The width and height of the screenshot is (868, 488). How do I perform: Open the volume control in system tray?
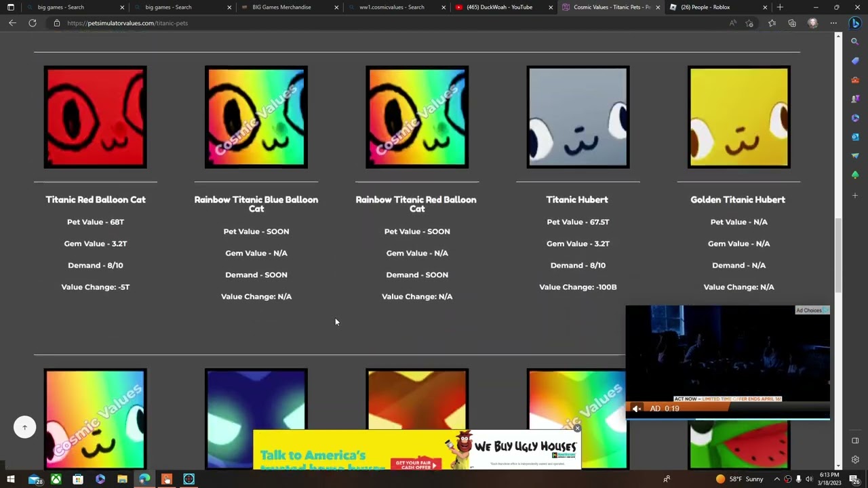[809, 479]
